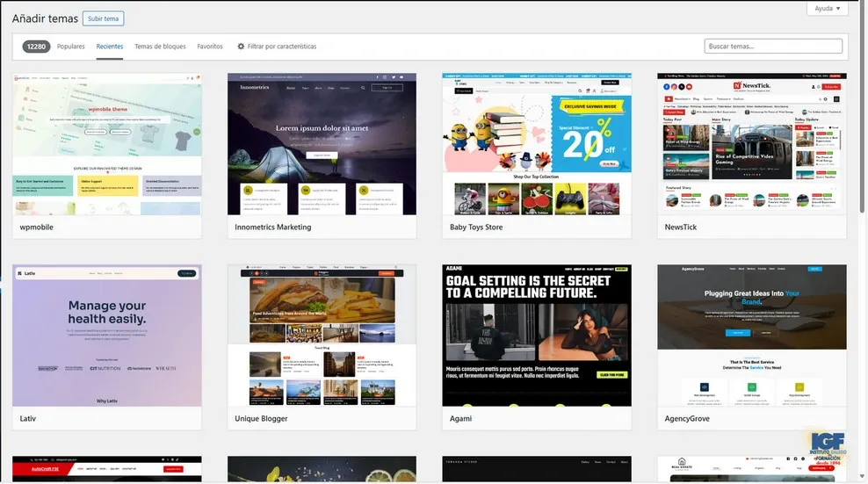The height and width of the screenshot is (484, 868).
Task: Click the scrollbar down arrow
Action: tap(862, 476)
